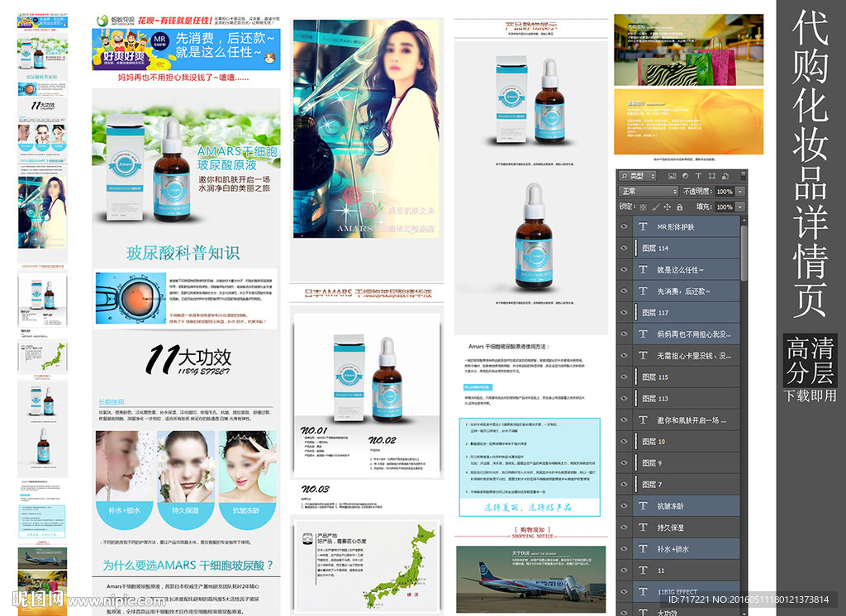Hide 图层 115 via its eye icon

[624, 377]
